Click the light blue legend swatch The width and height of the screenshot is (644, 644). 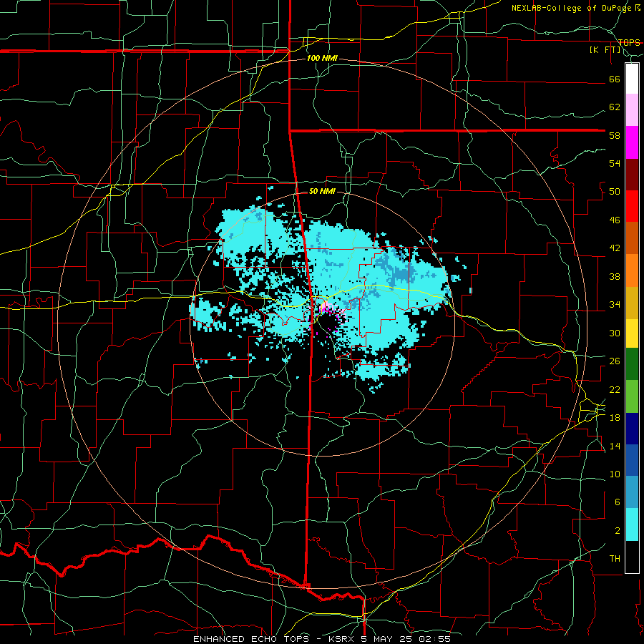pyautogui.click(x=632, y=492)
